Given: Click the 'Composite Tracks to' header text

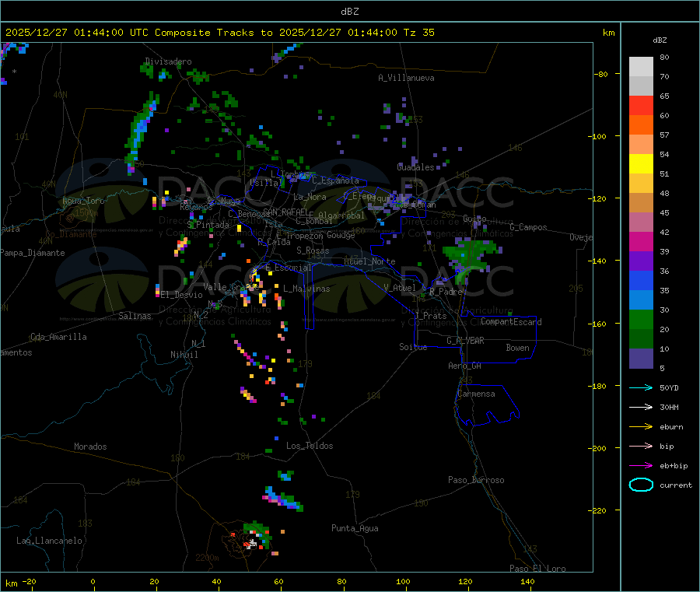Looking at the screenshot, I should tap(213, 33).
